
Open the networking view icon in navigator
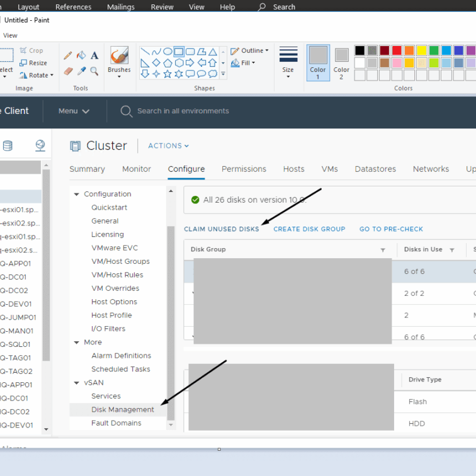[x=40, y=145]
